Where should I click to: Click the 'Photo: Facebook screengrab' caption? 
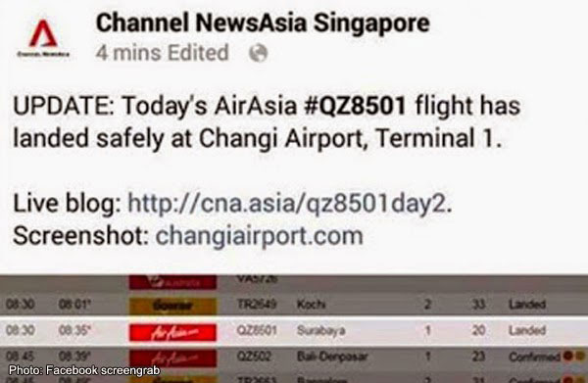(84, 370)
